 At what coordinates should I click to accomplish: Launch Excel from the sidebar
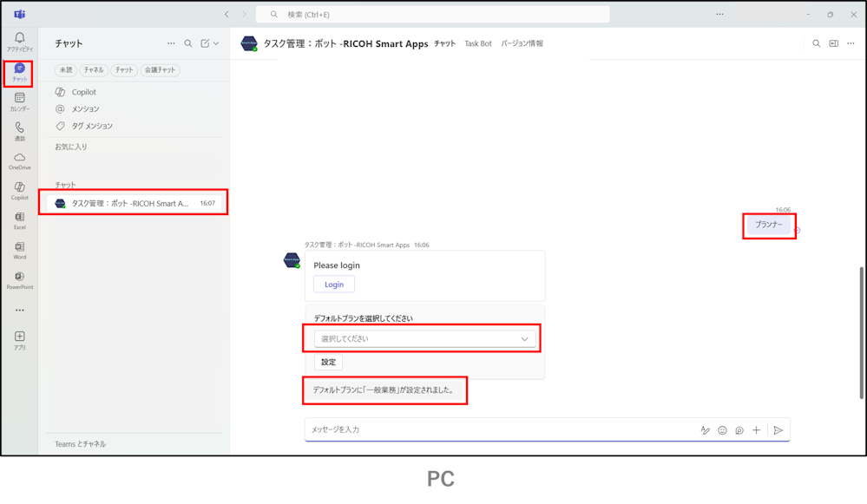click(x=19, y=220)
